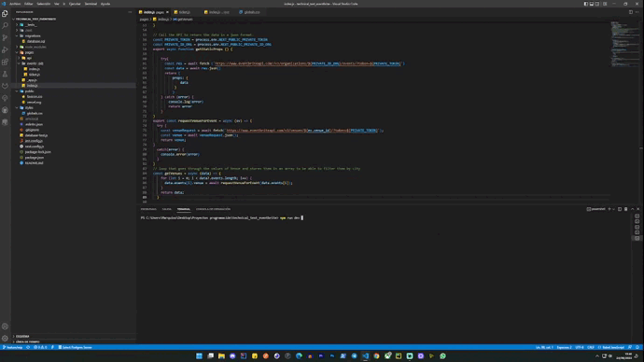
Task: Select the Problemas panel tab
Action: [x=148, y=209]
